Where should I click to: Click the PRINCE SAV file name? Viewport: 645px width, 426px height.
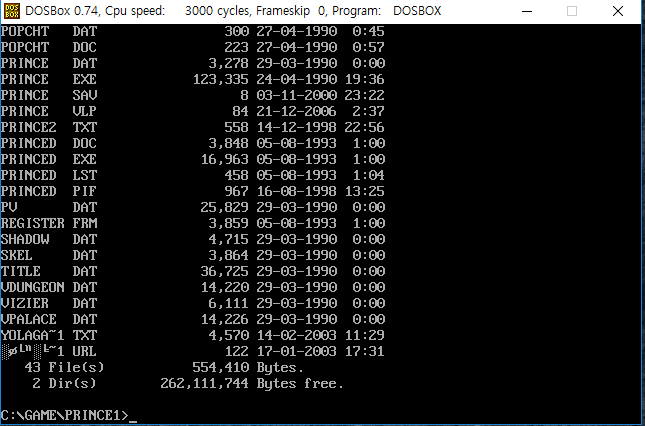click(x=49, y=95)
